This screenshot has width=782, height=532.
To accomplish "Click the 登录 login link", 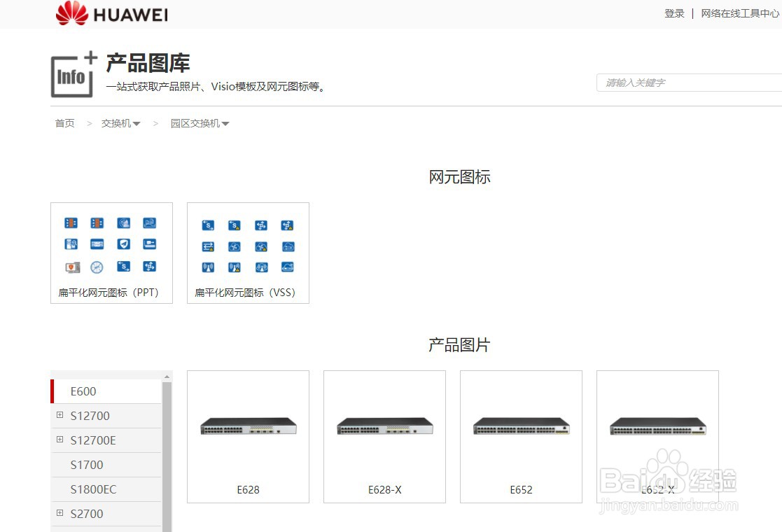I will click(674, 13).
